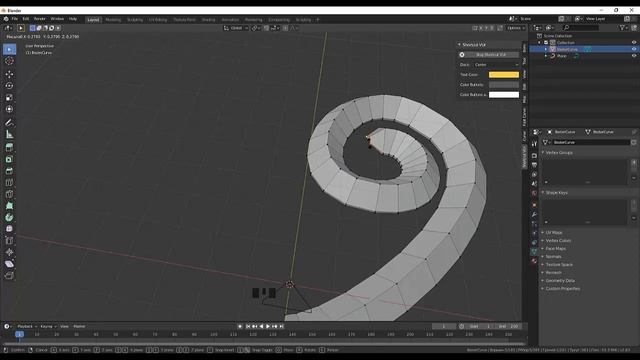Open the Render menu
This screenshot has width=640, height=360.
coord(40,19)
